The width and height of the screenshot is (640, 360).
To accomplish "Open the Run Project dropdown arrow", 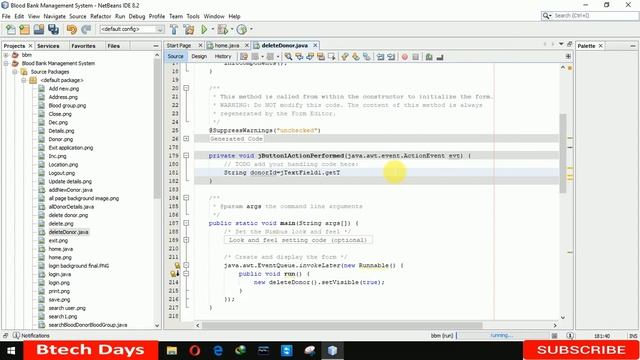I will coord(213,29).
